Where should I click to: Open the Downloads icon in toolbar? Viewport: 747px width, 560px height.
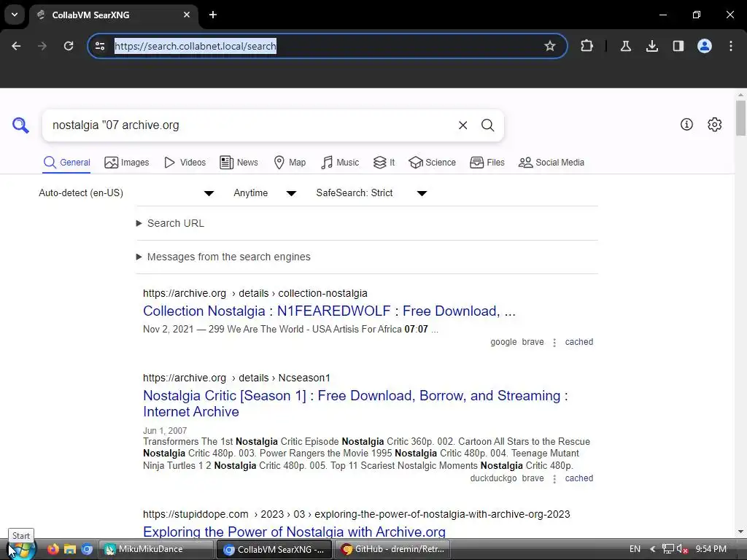point(651,46)
